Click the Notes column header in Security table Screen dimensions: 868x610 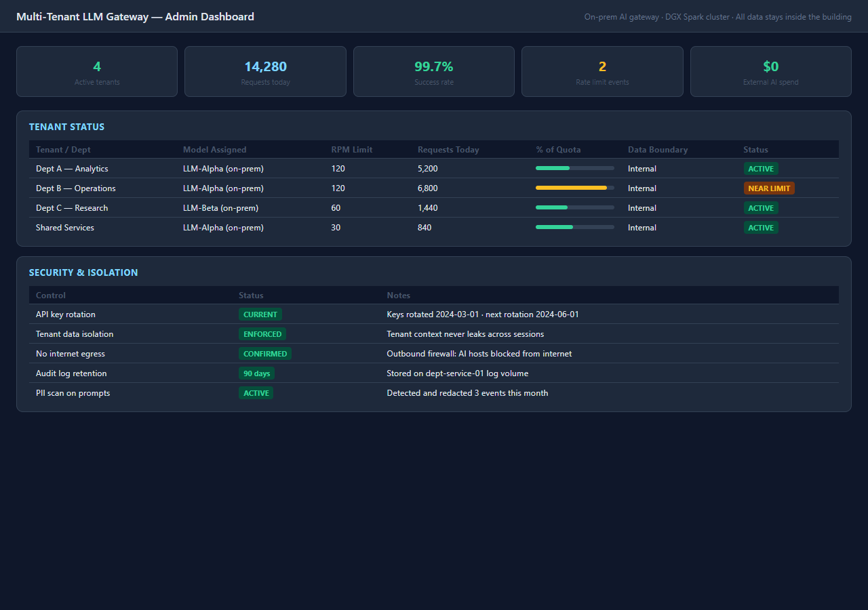(x=399, y=296)
